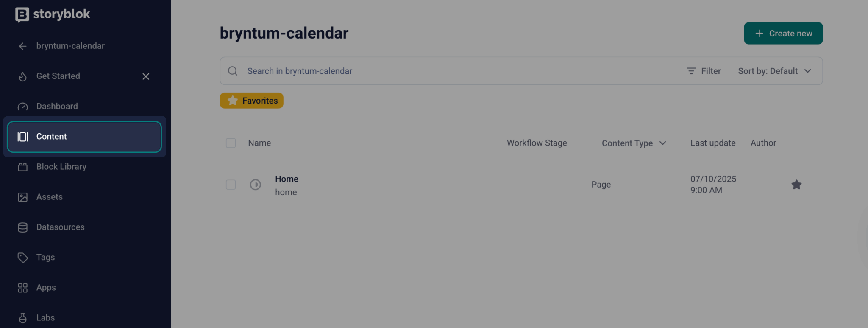The height and width of the screenshot is (328, 868).
Task: Click the back arrow beside bryntum-calendar
Action: (x=23, y=46)
